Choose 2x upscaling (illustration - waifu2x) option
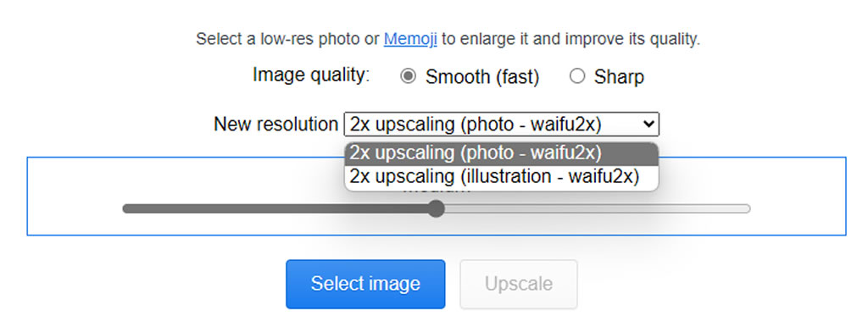The height and width of the screenshot is (327, 868). tap(502, 177)
